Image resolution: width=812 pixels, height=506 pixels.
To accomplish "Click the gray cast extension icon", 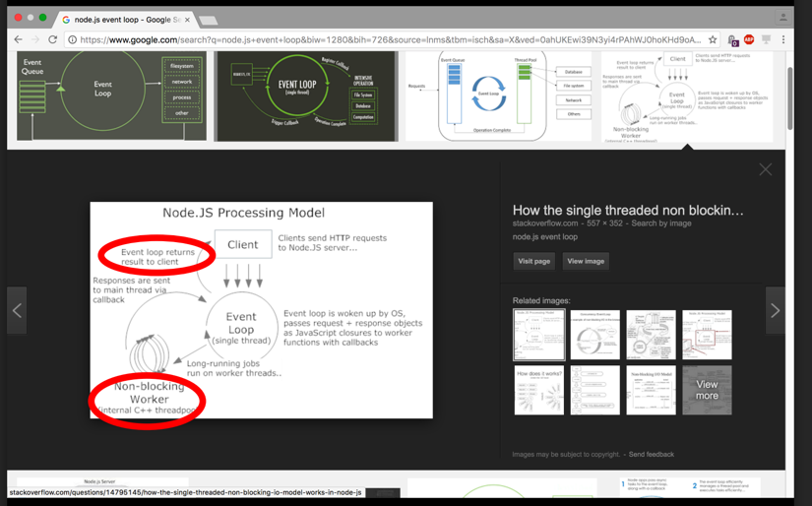I will point(766,39).
